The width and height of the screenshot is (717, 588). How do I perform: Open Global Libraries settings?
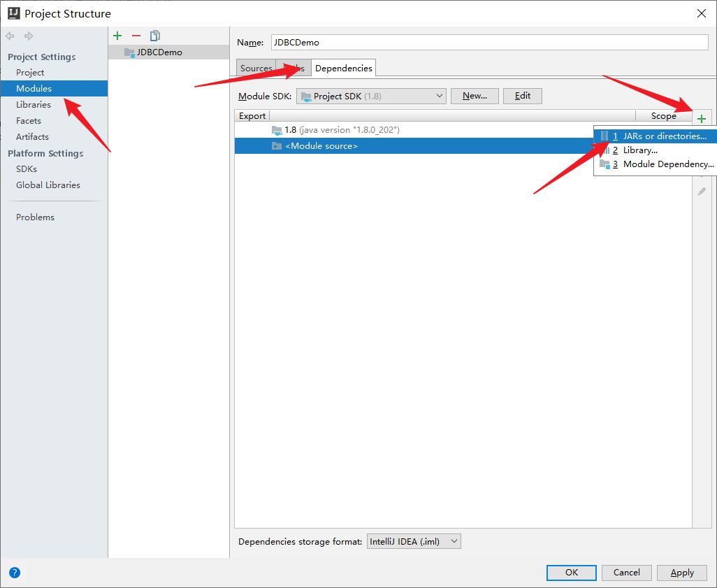[48, 185]
